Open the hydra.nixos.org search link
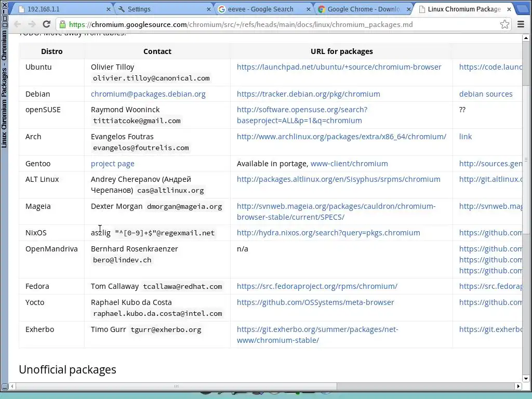The width and height of the screenshot is (532, 399). tap(328, 233)
